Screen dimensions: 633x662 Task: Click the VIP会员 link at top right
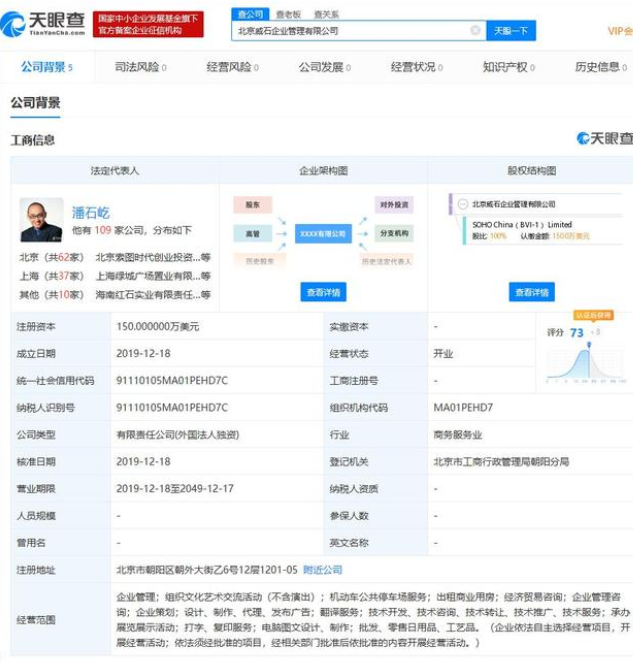(x=620, y=31)
